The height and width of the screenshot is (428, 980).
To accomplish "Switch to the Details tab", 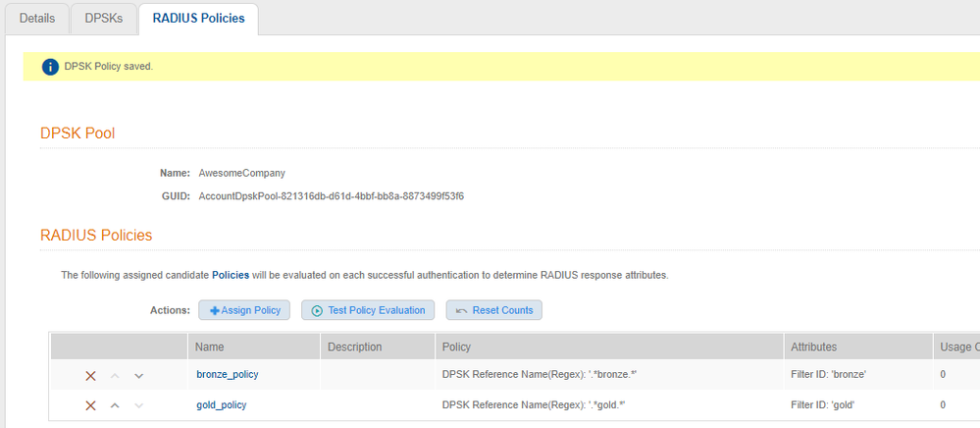I will 37,19.
